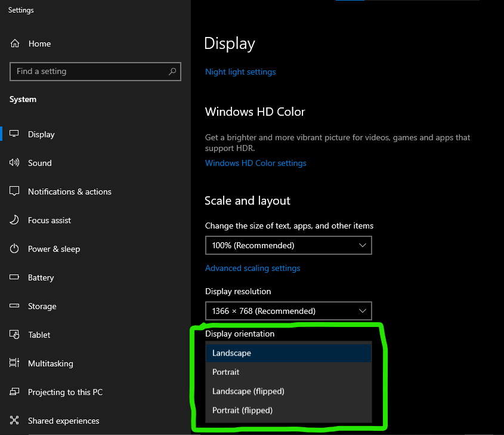Open Power & sleep settings
504x435 pixels.
13,249
